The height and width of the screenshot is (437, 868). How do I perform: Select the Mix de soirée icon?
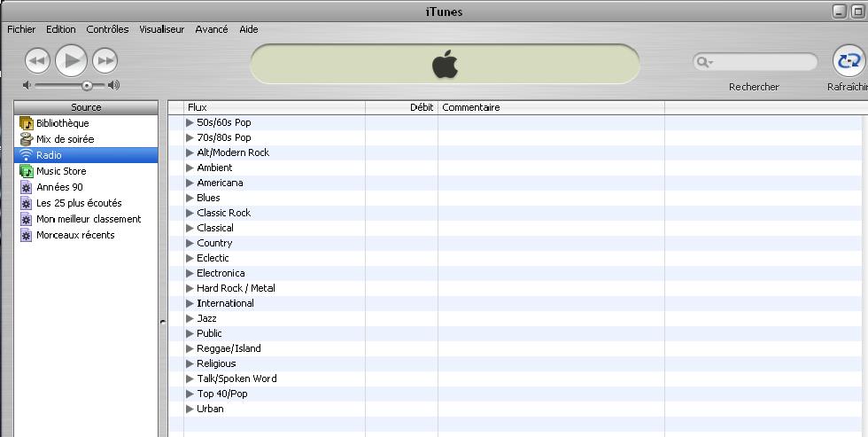(26, 139)
